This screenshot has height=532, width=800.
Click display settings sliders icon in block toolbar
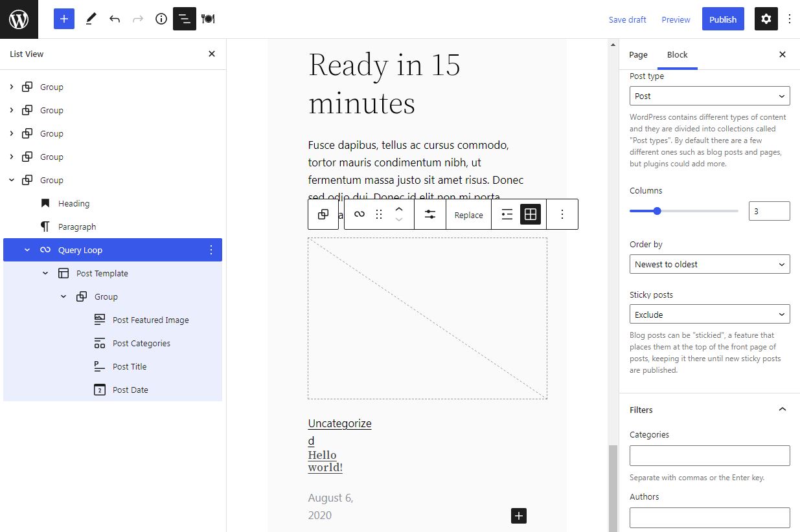pyautogui.click(x=429, y=215)
